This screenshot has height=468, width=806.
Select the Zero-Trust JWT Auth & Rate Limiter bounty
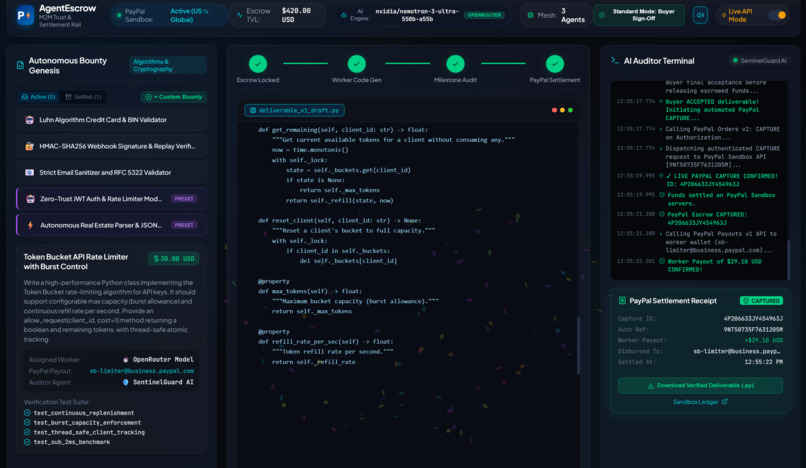(112, 199)
